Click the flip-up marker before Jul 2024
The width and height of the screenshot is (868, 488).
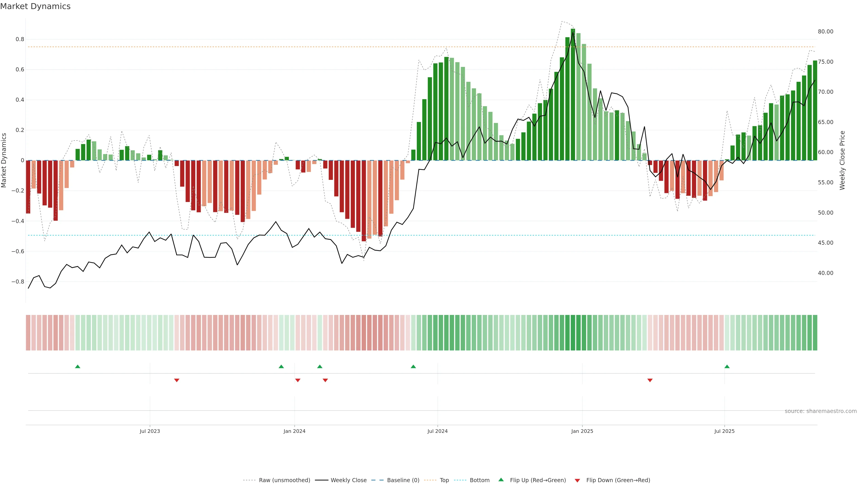point(413,366)
